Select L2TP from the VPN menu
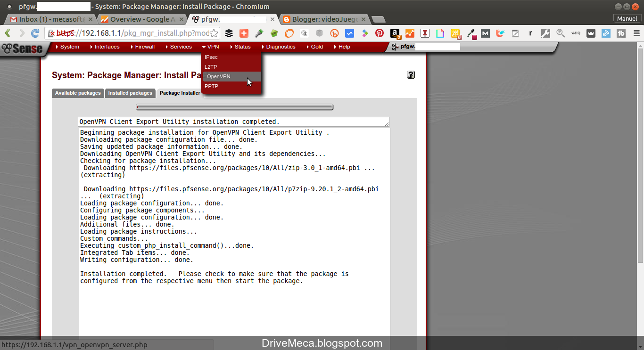644x350 pixels. (x=231, y=67)
